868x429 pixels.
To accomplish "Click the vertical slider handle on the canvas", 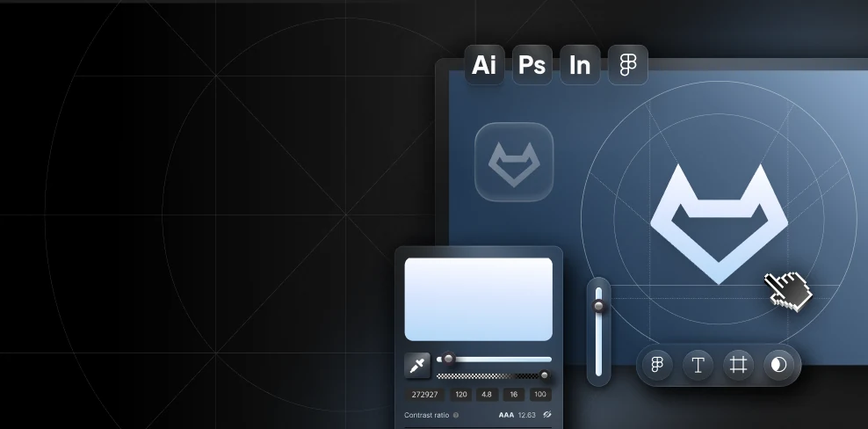I will [598, 306].
